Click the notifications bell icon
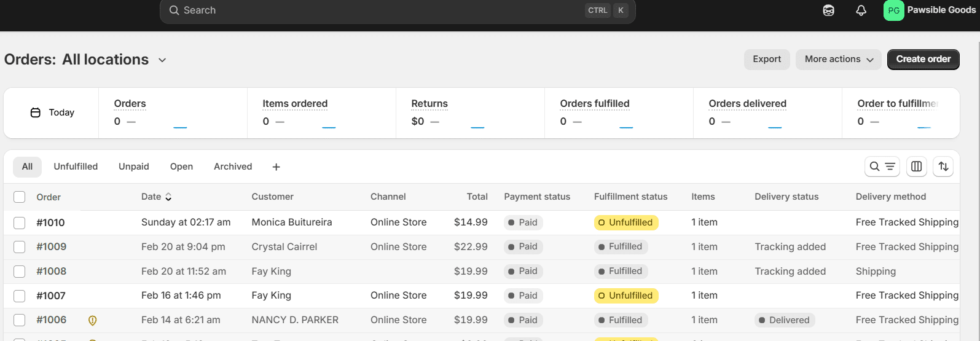 coord(861,10)
